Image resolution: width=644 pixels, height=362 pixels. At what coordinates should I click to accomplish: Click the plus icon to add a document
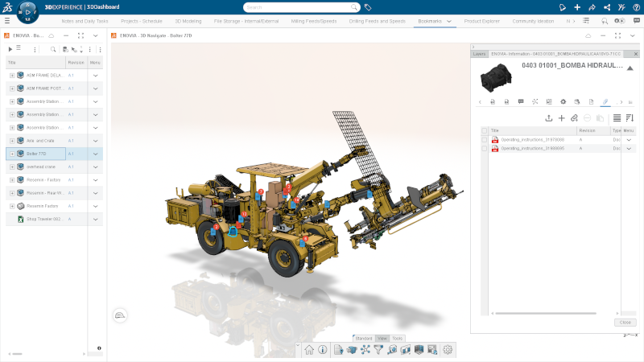coord(562,118)
